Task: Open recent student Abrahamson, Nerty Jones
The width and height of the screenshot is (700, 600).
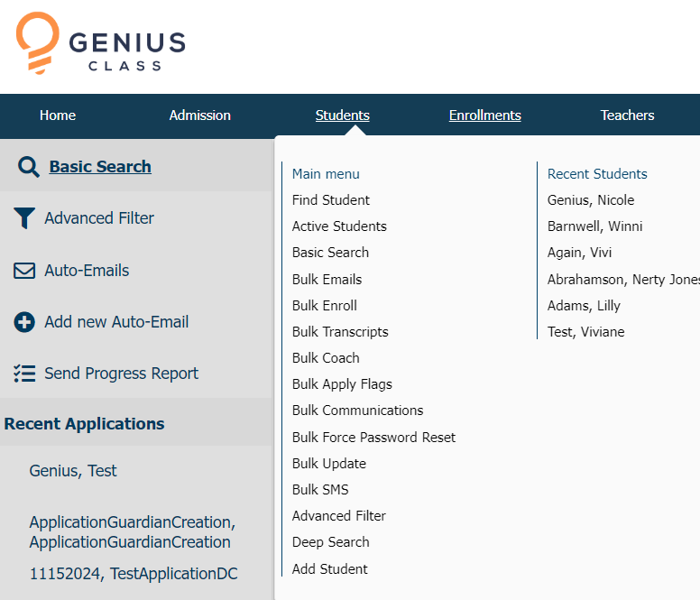Action: tap(623, 280)
